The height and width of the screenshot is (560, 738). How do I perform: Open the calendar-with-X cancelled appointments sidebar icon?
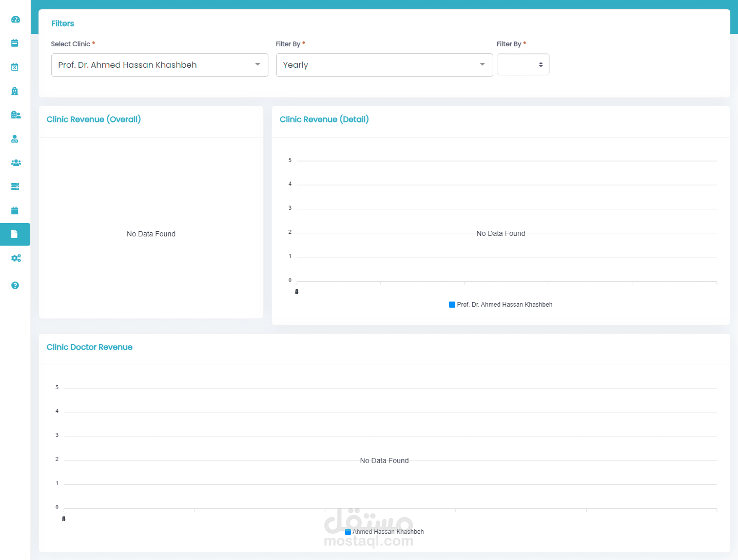tap(15, 67)
